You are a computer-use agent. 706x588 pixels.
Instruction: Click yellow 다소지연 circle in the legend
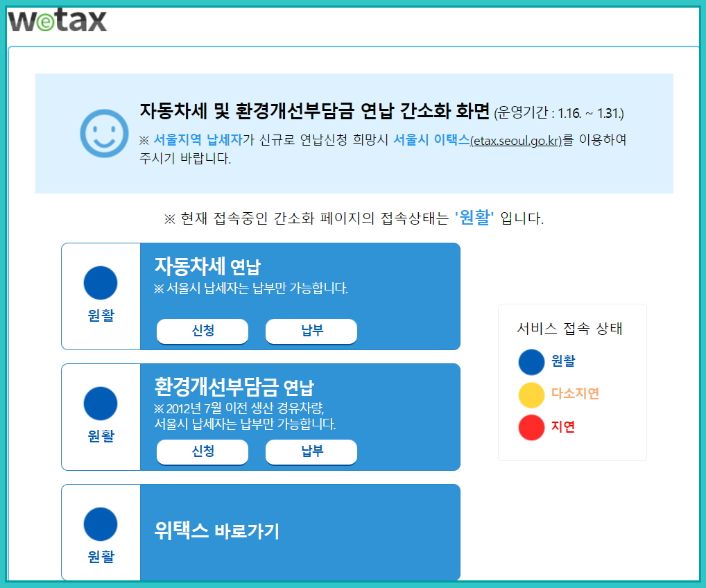531,395
